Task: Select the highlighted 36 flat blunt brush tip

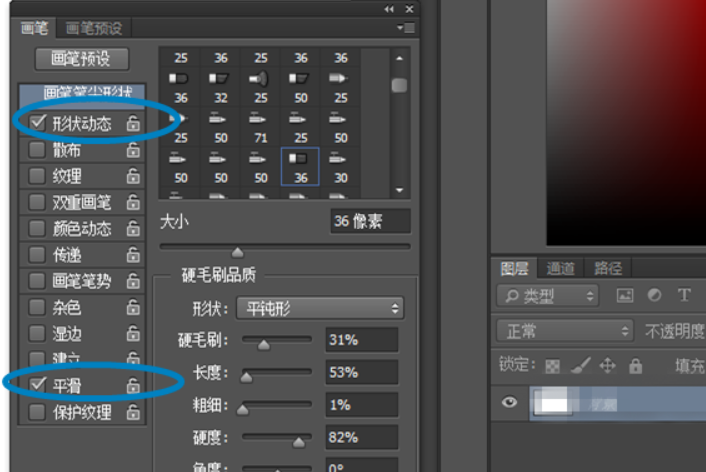Action: [x=300, y=166]
